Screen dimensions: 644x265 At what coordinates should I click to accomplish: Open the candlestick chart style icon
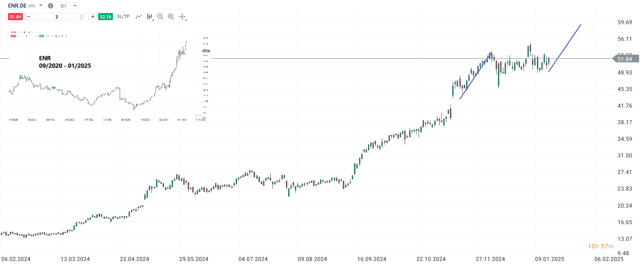click(149, 16)
